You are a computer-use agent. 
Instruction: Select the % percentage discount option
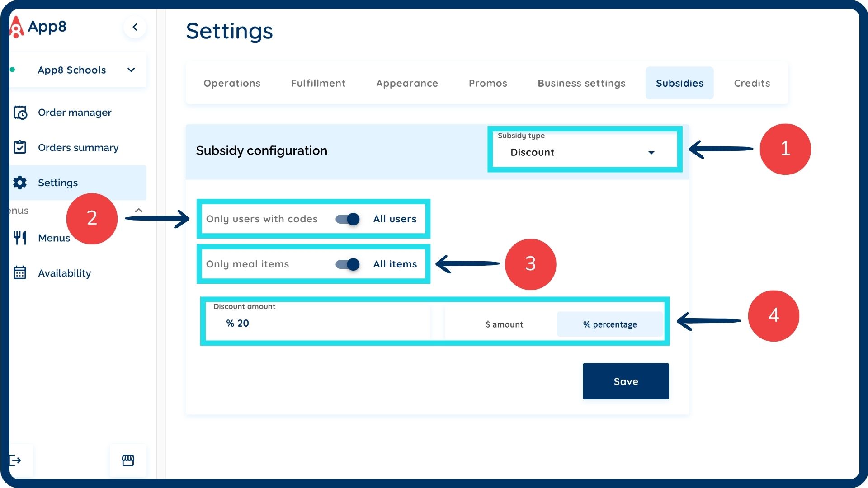[x=609, y=324]
